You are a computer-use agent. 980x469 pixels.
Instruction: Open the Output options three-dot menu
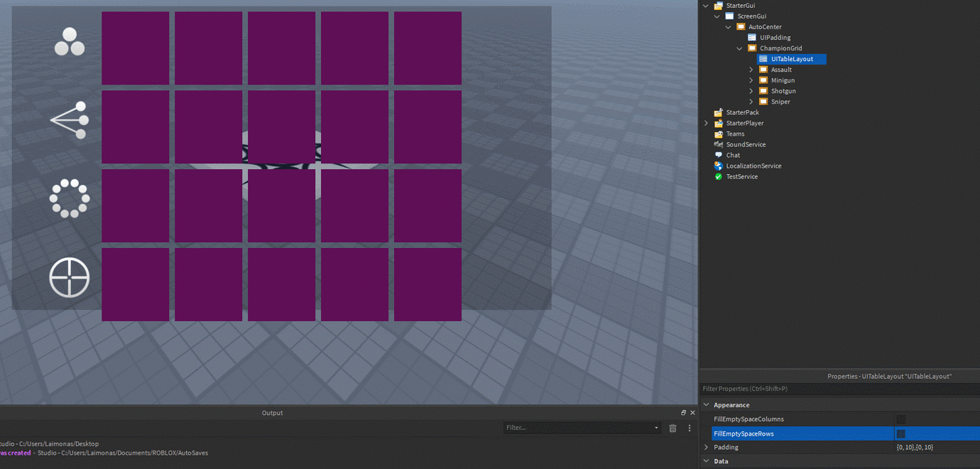[689, 427]
